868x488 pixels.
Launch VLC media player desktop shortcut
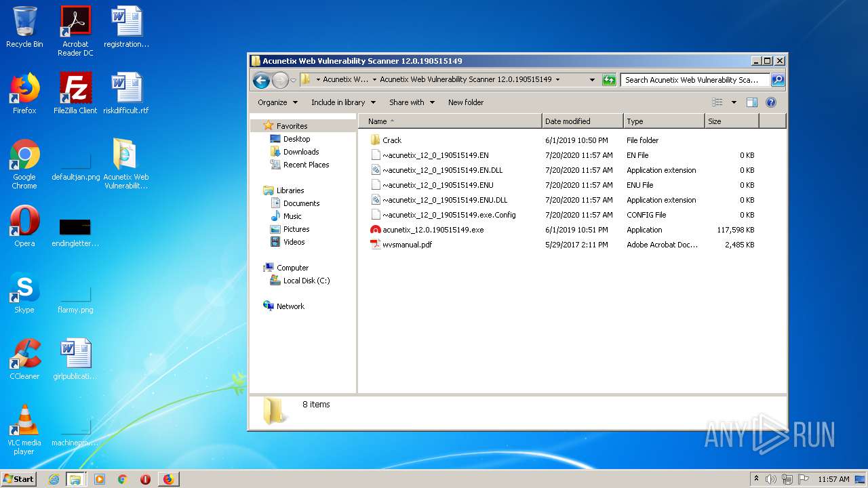pyautogui.click(x=24, y=430)
